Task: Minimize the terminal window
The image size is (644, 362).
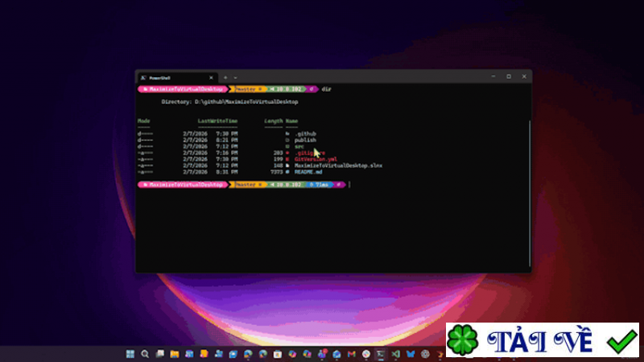Action: [x=493, y=76]
